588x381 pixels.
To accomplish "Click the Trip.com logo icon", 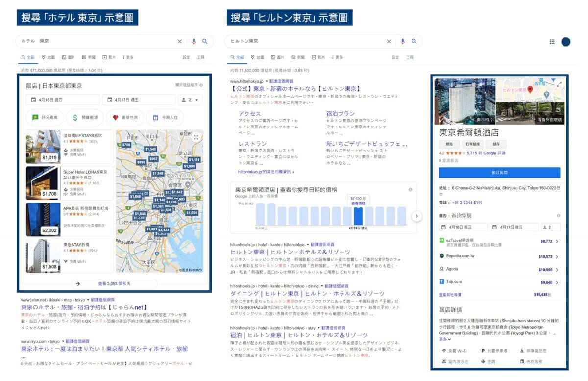I will pos(441,282).
